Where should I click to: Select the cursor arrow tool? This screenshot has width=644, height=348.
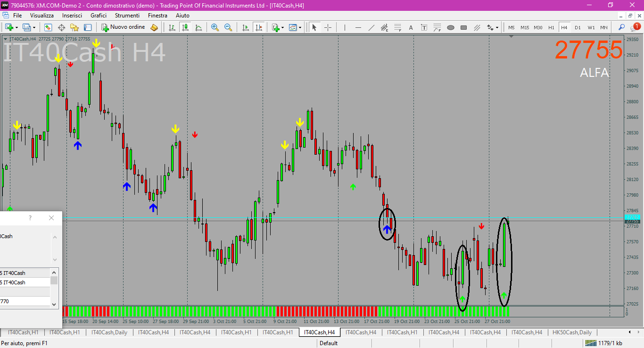pyautogui.click(x=314, y=27)
